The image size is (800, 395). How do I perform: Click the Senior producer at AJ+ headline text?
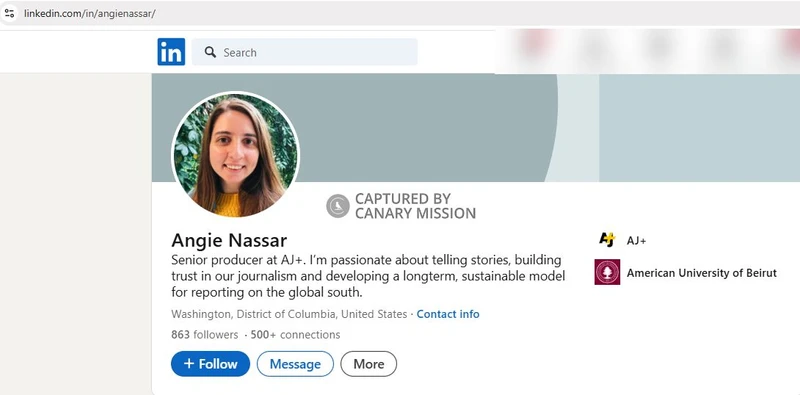click(x=368, y=277)
